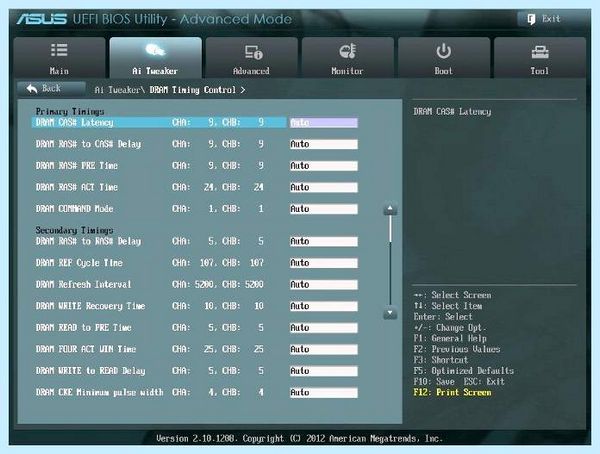Open DRAM REF Cycle Time Auto field
The width and height of the screenshot is (600, 454).
pos(324,263)
